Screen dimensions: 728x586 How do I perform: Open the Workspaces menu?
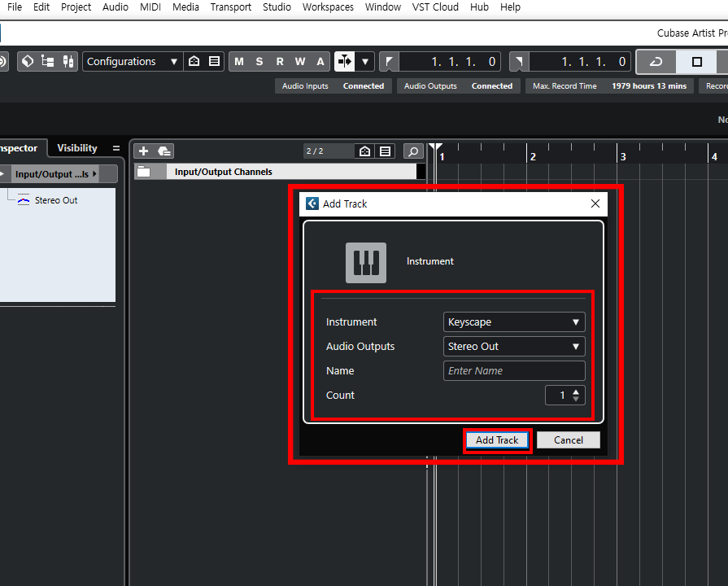[x=328, y=7]
